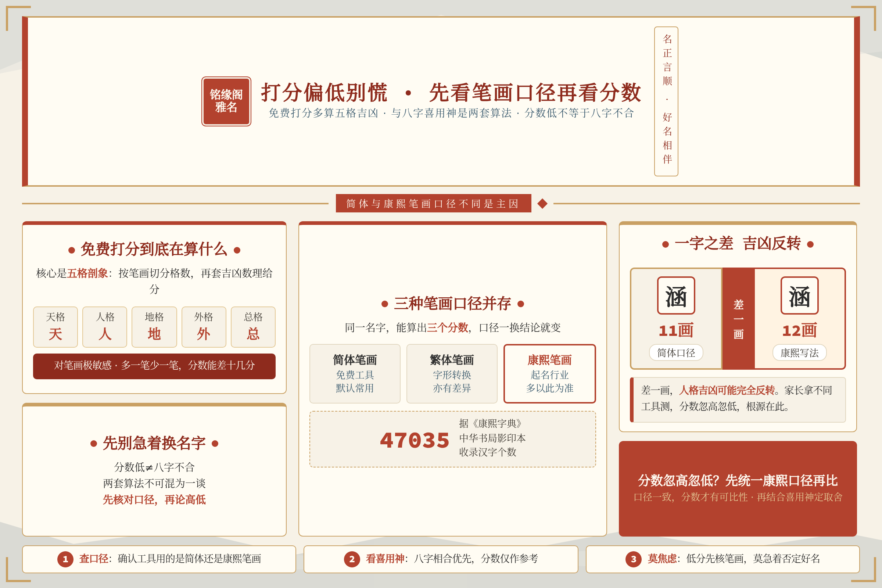Click the 差一画 vertical divider label
Image resolution: width=882 pixels, height=588 pixels.
tap(738, 319)
